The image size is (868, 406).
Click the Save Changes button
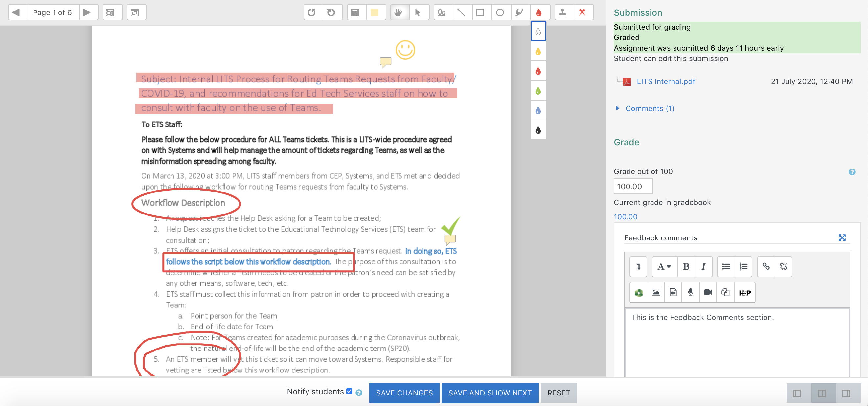pos(404,393)
